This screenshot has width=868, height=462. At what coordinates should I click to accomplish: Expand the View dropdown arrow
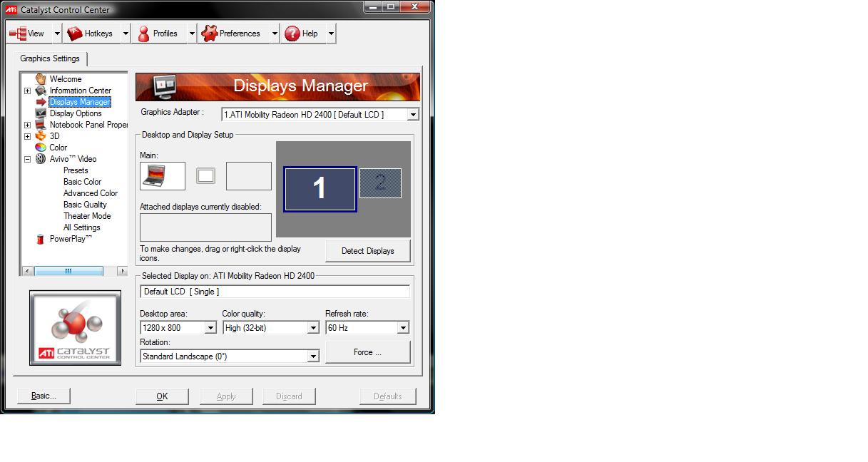tap(56, 34)
